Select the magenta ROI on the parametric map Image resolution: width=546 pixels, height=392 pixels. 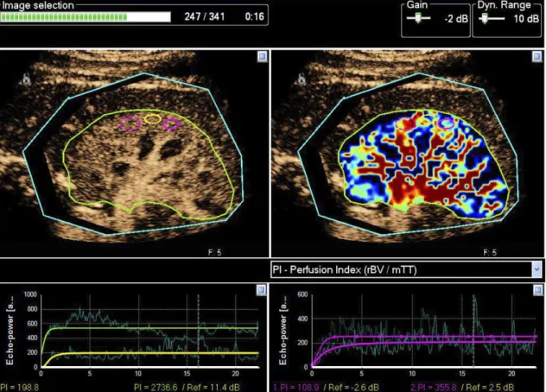tap(447, 123)
